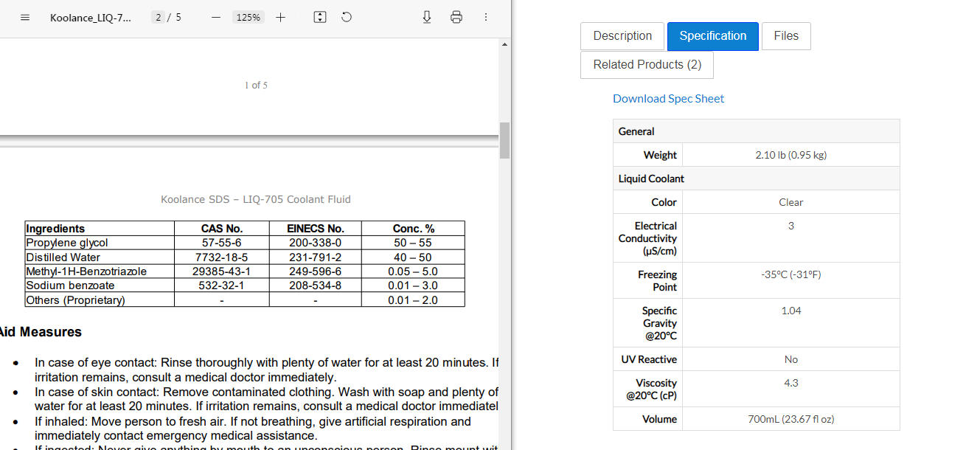Screen dimensions: 980x450
Task: Click CAS number 7732-18-5
Action: click(222, 257)
